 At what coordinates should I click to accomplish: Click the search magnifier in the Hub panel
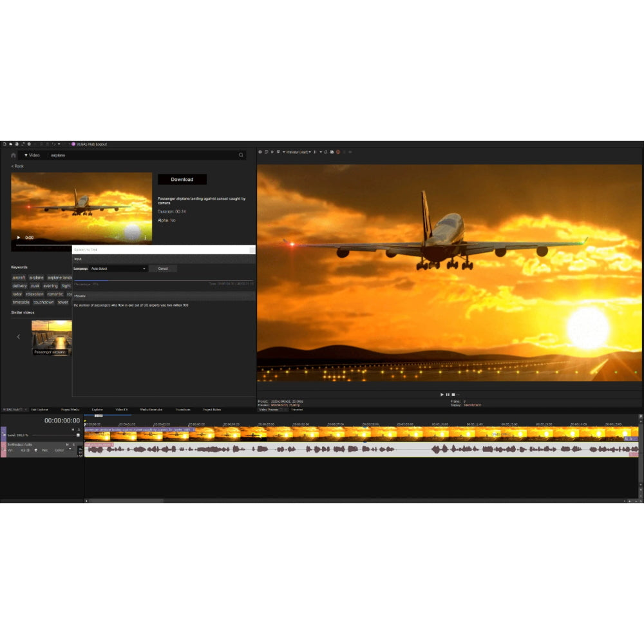point(240,155)
